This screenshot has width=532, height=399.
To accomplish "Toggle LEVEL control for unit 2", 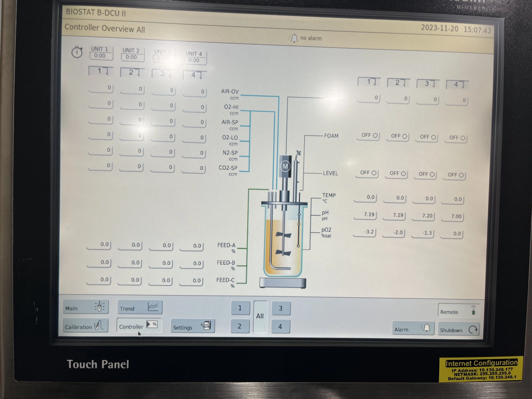I will pos(397,174).
